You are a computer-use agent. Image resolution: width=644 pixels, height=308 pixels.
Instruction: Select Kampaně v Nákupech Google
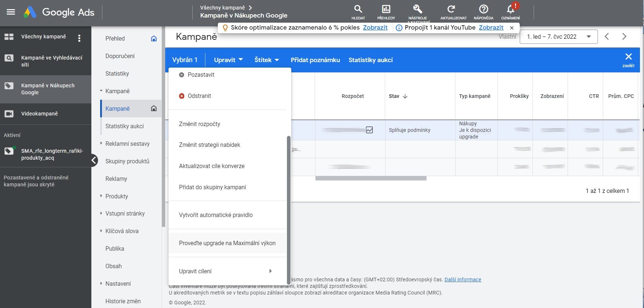(x=46, y=89)
